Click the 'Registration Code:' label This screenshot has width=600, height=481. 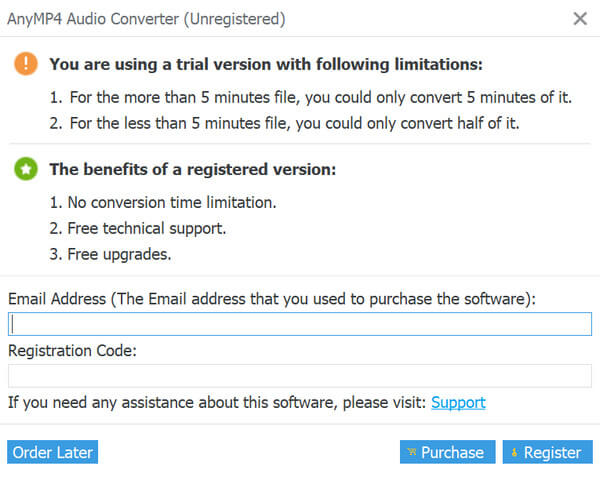[72, 351]
